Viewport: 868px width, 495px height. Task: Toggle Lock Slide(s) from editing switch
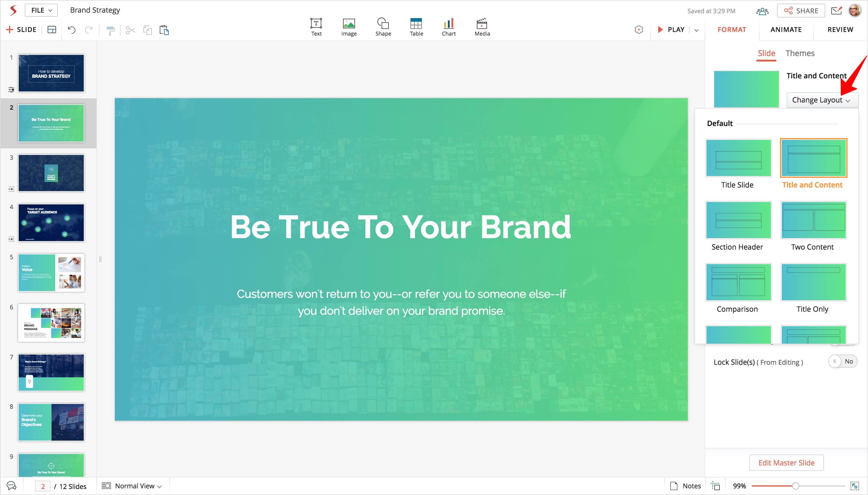click(x=842, y=361)
